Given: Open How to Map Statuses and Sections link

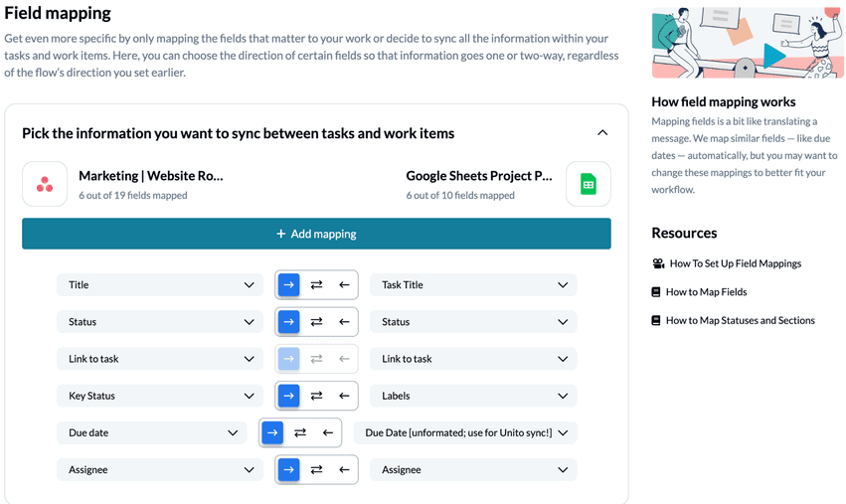Looking at the screenshot, I should point(740,321).
